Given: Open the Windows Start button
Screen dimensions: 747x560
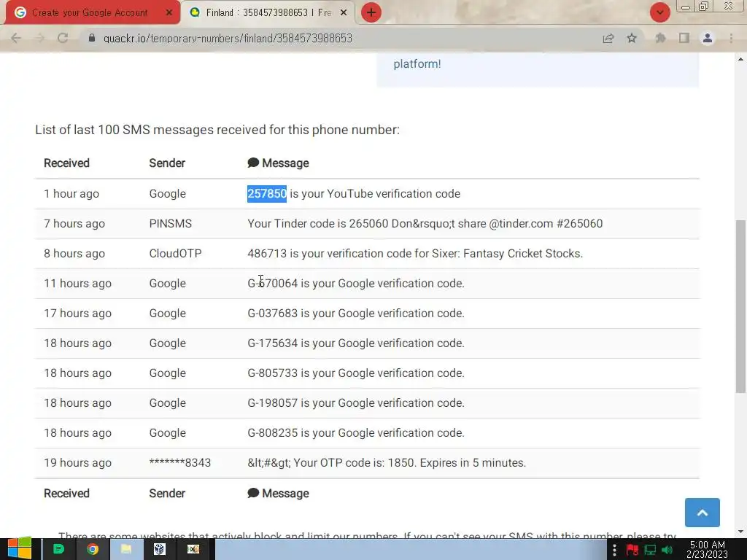Looking at the screenshot, I should pyautogui.click(x=20, y=549).
